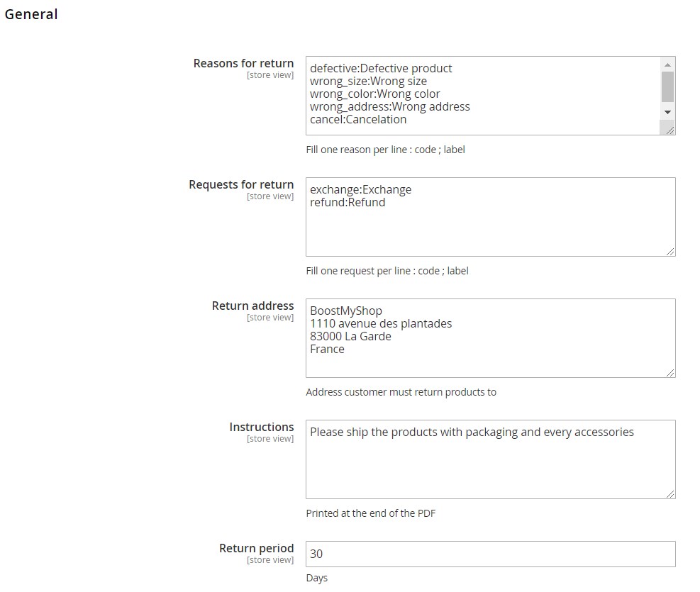Click the scroll up arrow in Reasons for return
The image size is (700, 592).
click(x=667, y=65)
